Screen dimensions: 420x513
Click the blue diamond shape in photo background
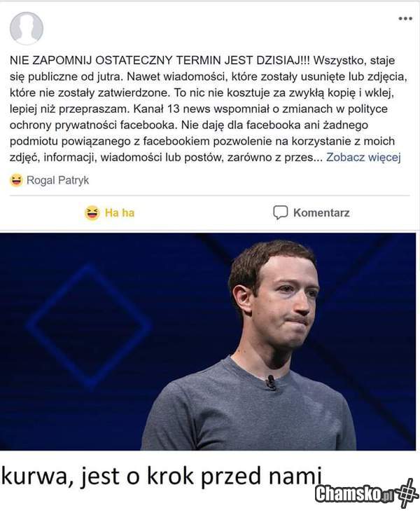89,326
